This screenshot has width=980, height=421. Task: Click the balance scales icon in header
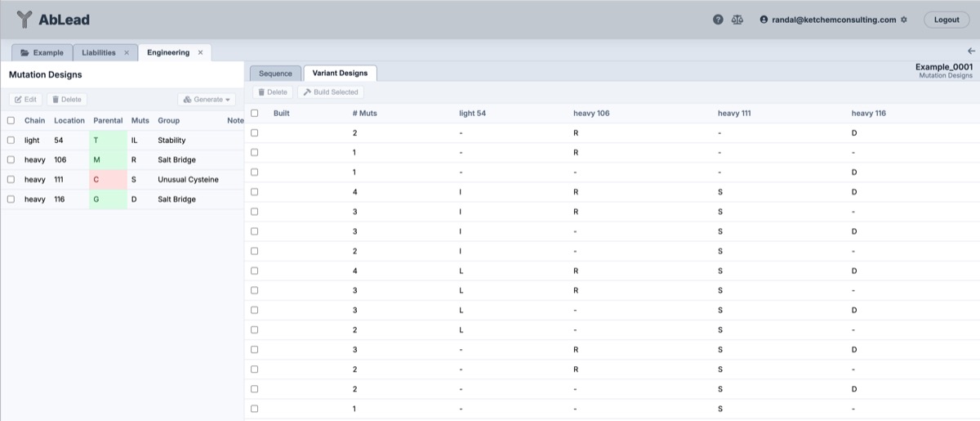point(738,20)
